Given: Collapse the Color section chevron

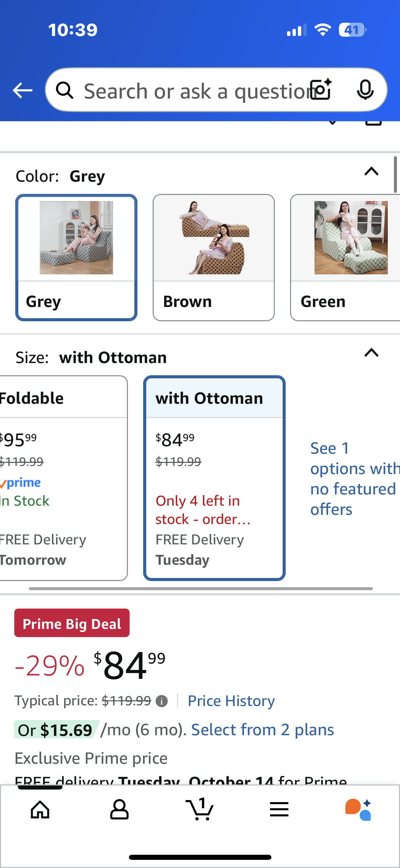Looking at the screenshot, I should pos(372,172).
